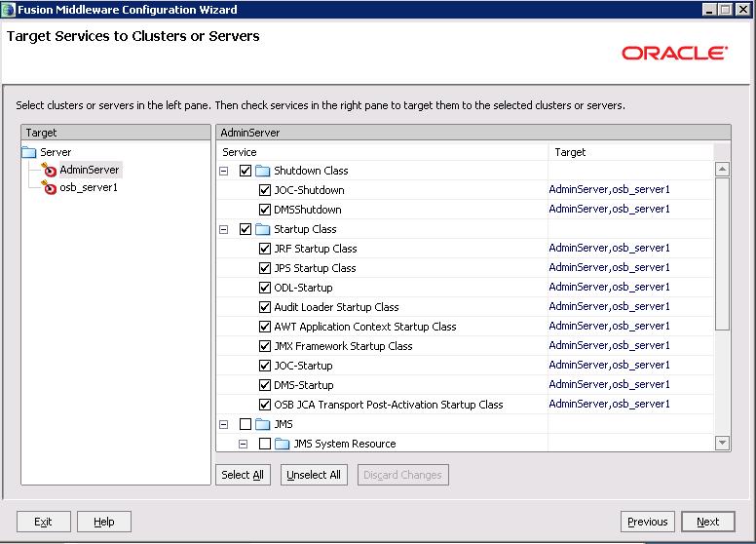The height and width of the screenshot is (544, 756).
Task: Uncheck the ODL-Startup checkbox
Action: click(x=265, y=288)
